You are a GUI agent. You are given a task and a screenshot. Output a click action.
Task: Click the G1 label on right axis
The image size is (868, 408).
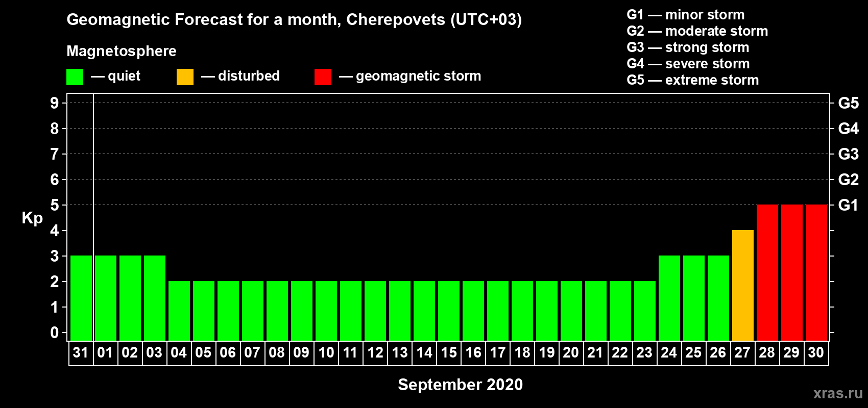click(848, 205)
